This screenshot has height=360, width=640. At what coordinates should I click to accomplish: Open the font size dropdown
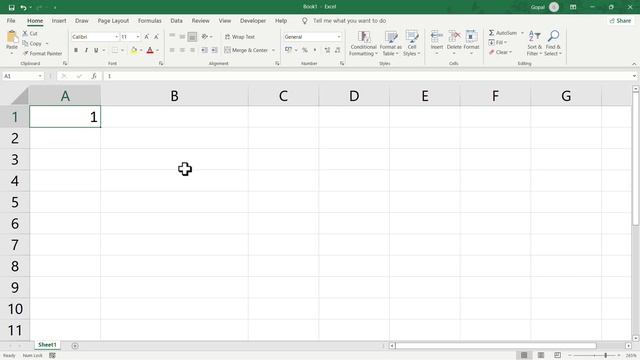(138, 37)
